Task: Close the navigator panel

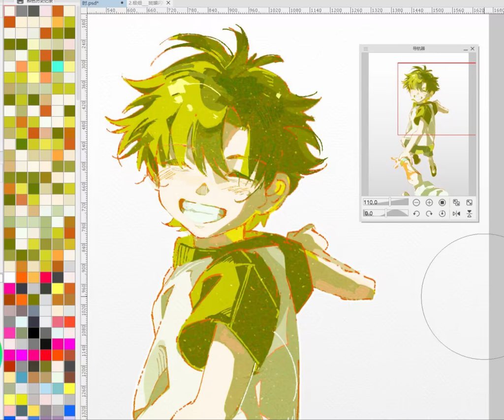Action: click(472, 49)
